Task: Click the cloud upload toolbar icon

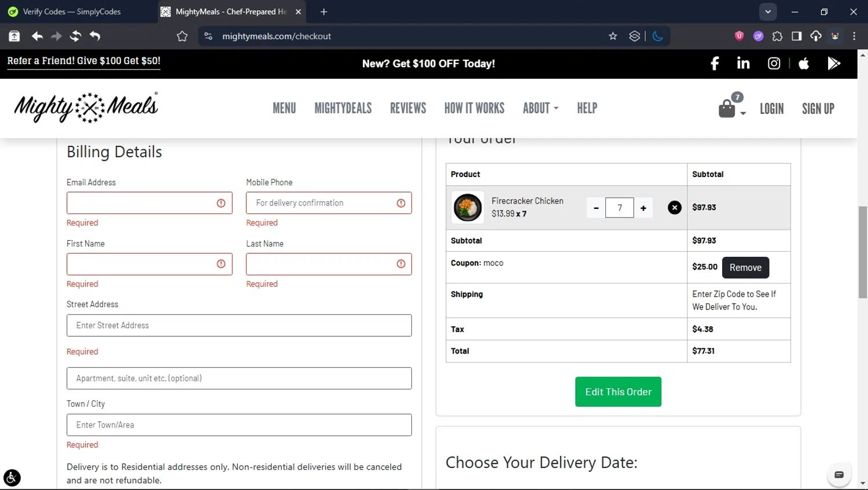Action: coord(815,36)
